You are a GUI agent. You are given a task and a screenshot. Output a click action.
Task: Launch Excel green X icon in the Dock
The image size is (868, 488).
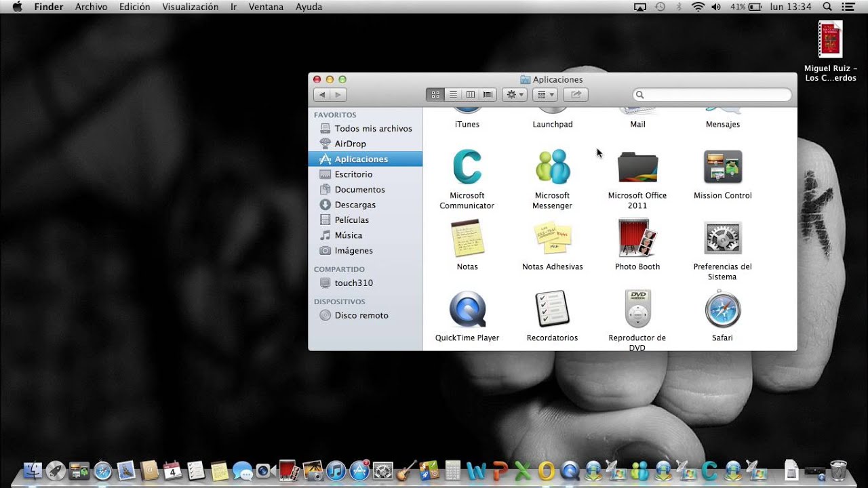[523, 470]
